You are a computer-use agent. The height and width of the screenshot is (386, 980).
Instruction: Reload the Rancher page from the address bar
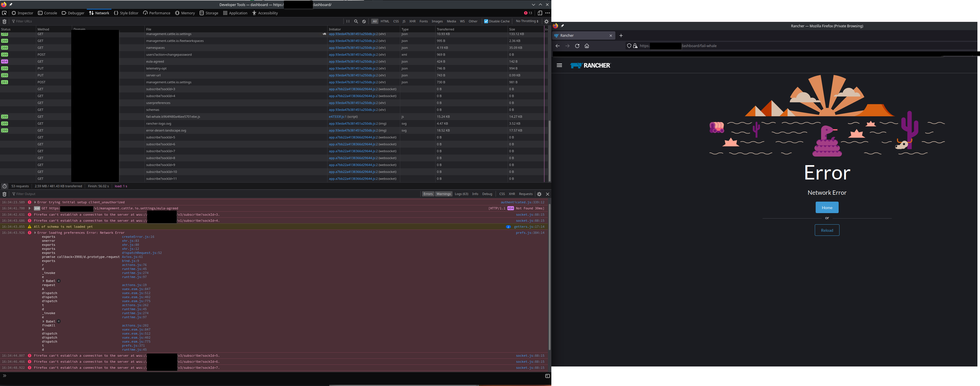(577, 46)
